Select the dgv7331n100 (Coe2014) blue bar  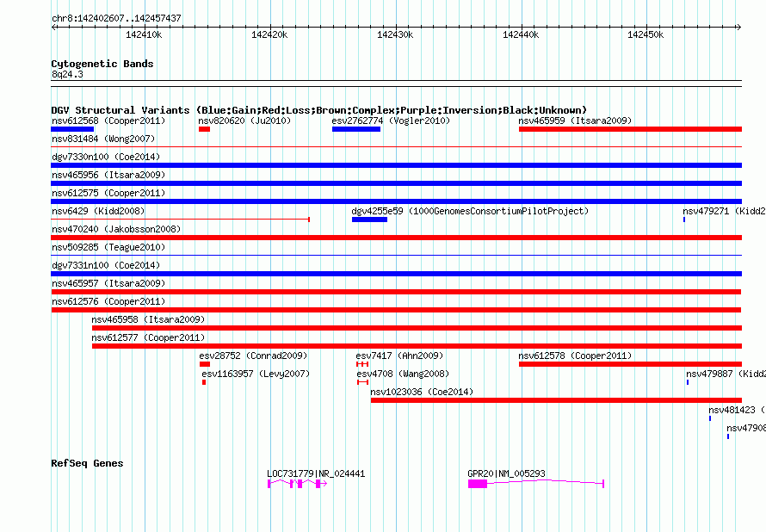pos(396,274)
